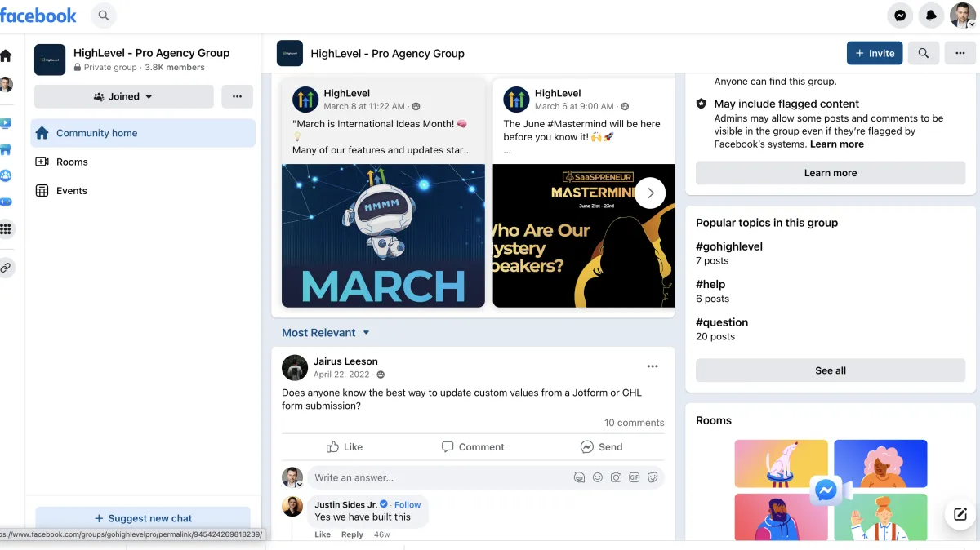Open Facebook search magnifier beside the logo
The height and width of the screenshot is (550, 980).
pyautogui.click(x=103, y=16)
